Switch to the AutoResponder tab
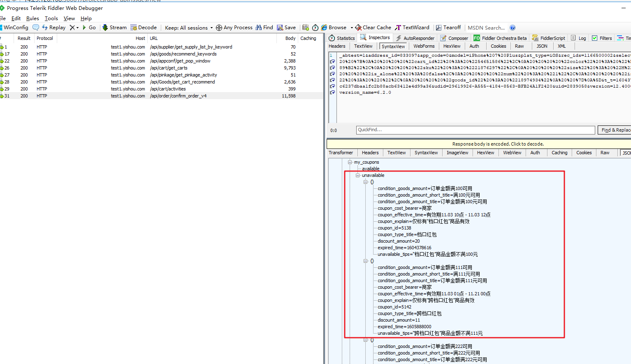The height and width of the screenshot is (364, 631). (x=415, y=38)
